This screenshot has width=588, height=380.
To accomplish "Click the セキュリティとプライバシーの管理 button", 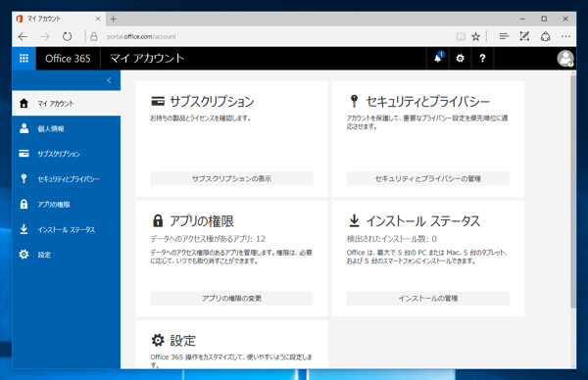I will point(428,179).
